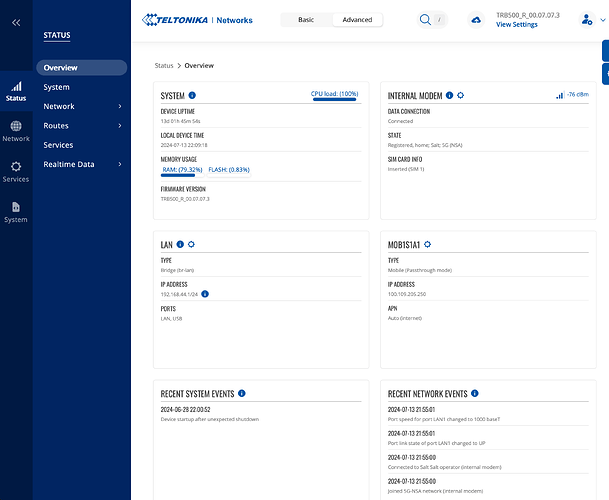The image size is (609, 500).
Task: Click the Teltonika Networks logo
Action: 197,20
